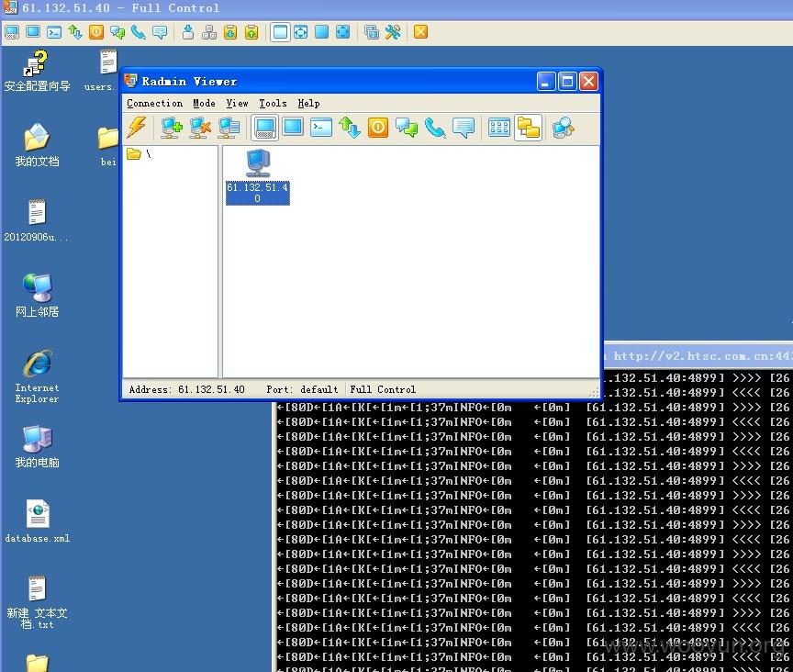The image size is (793, 672).
Task: Select View Only mode in Radmin Viewer toolbar
Action: tap(293, 127)
